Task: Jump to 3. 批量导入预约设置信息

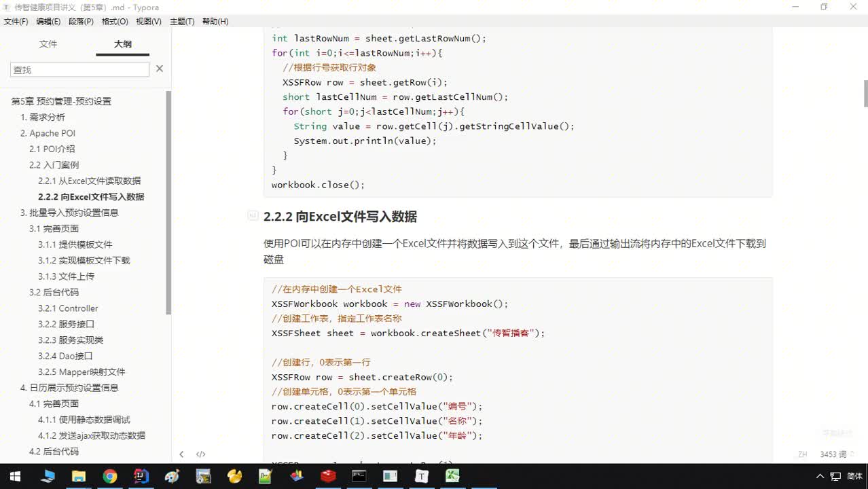Action: coord(69,213)
